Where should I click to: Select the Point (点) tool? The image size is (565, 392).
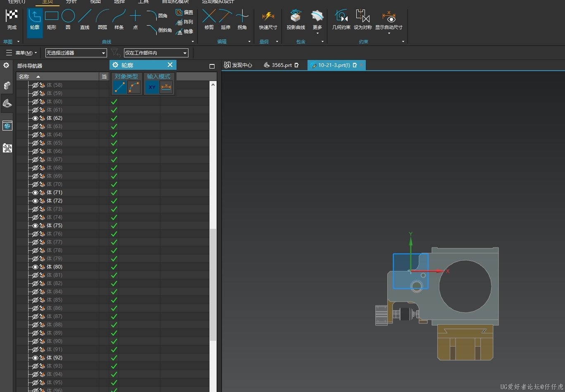(x=135, y=20)
